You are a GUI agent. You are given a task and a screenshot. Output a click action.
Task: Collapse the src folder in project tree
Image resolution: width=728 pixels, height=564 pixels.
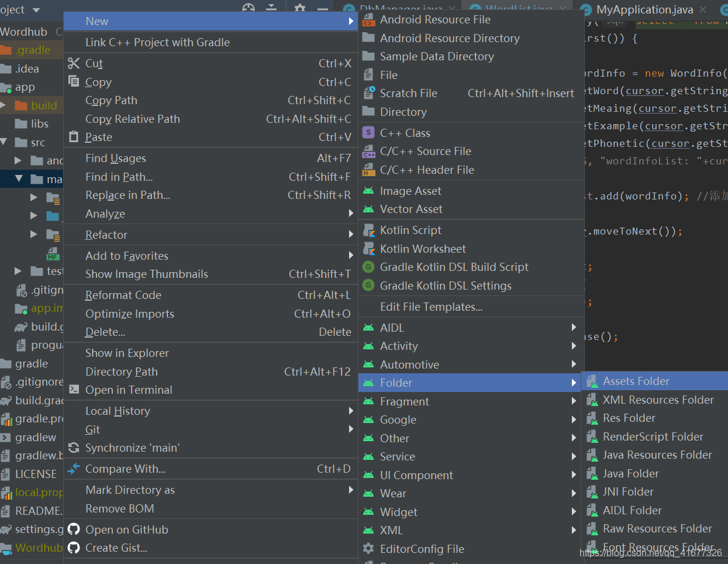pos(4,142)
